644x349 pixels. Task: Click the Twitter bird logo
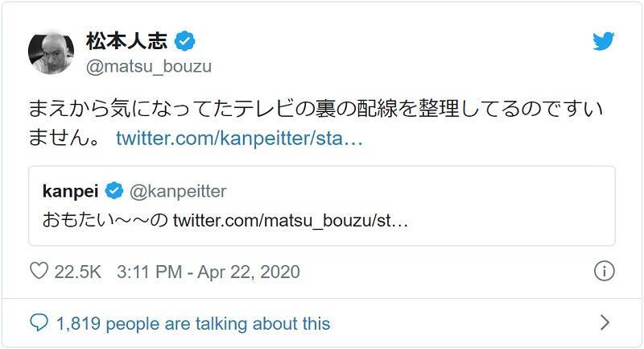pyautogui.click(x=604, y=43)
